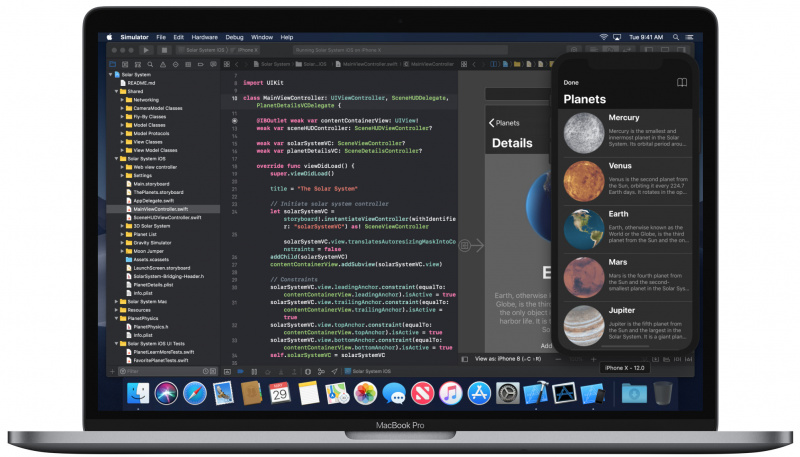Viewport: 800px width, 457px height.
Task: Open Finder from the Dock
Action: [x=138, y=393]
